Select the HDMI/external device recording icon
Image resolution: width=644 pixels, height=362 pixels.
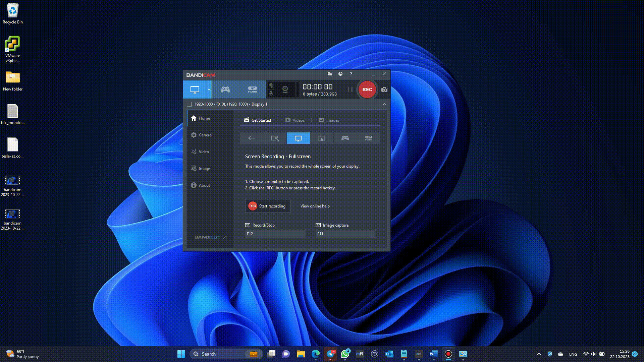point(252,89)
